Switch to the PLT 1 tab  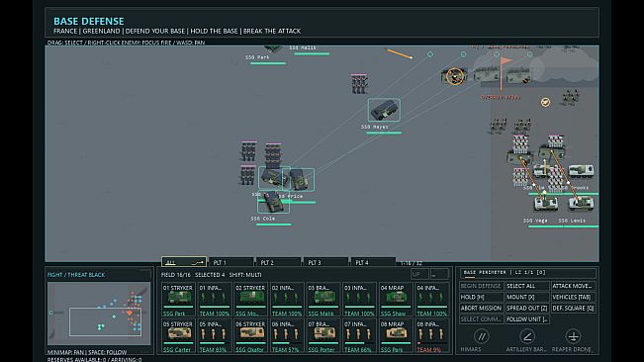(x=230, y=262)
